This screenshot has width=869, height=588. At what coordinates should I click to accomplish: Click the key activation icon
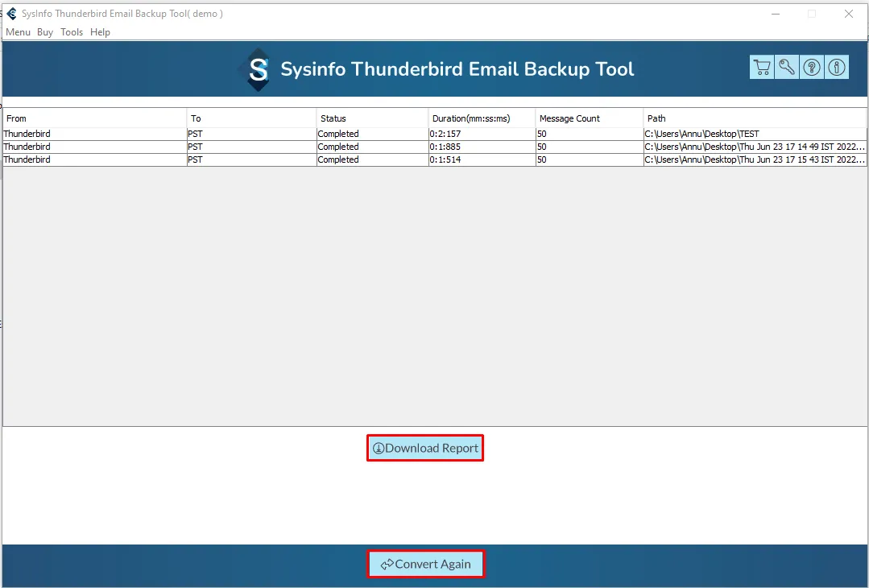[x=787, y=67]
